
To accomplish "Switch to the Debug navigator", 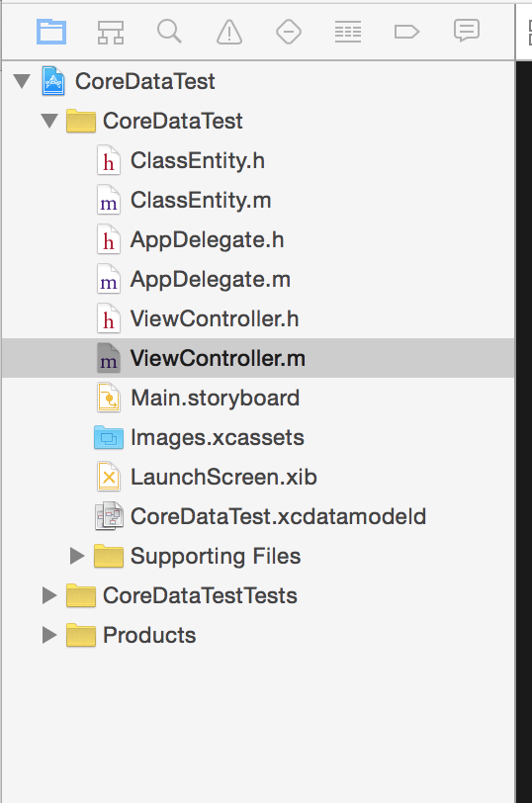I will click(348, 32).
